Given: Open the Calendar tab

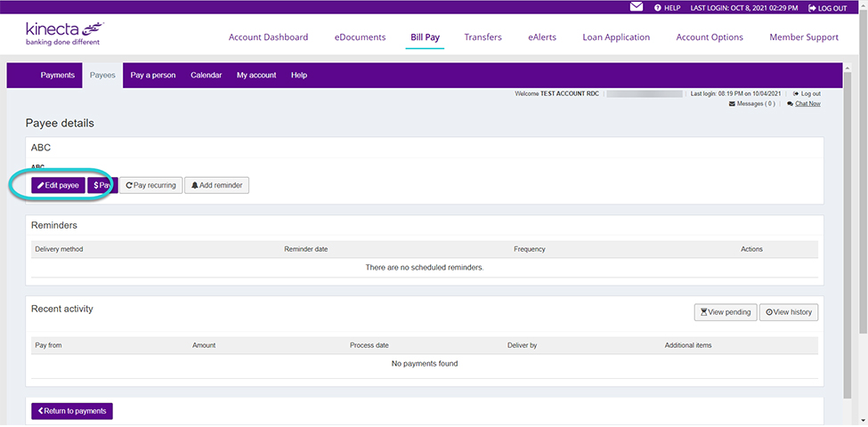Looking at the screenshot, I should (x=206, y=76).
